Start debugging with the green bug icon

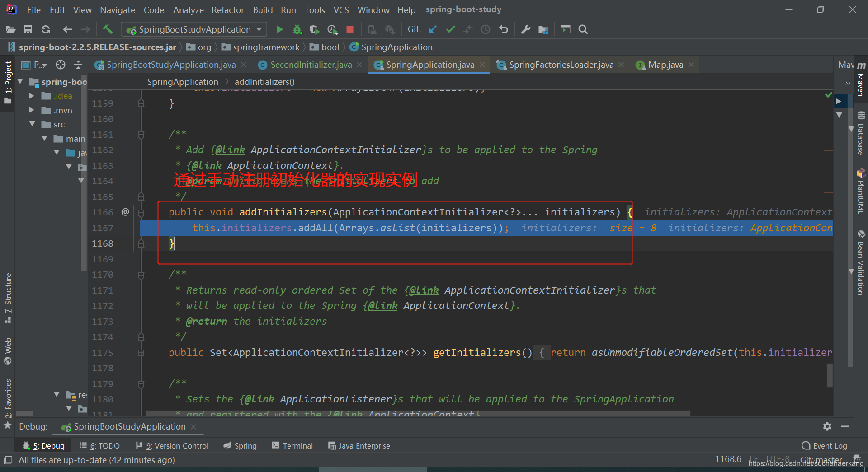click(x=297, y=29)
